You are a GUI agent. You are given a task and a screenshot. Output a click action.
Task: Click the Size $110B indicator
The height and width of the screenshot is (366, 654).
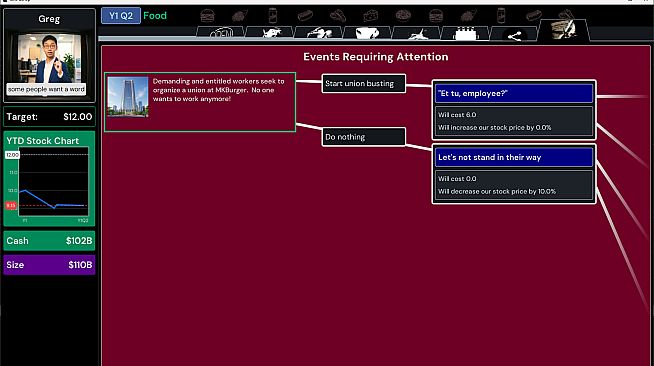click(x=49, y=265)
